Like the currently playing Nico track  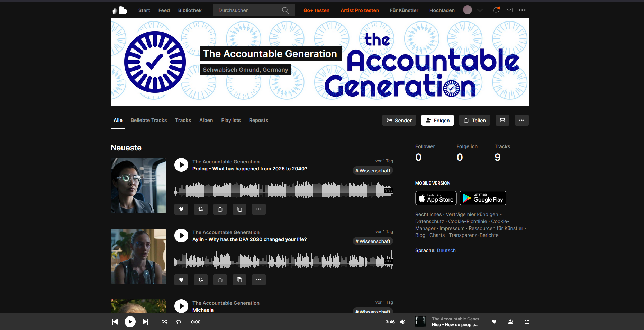(494, 322)
